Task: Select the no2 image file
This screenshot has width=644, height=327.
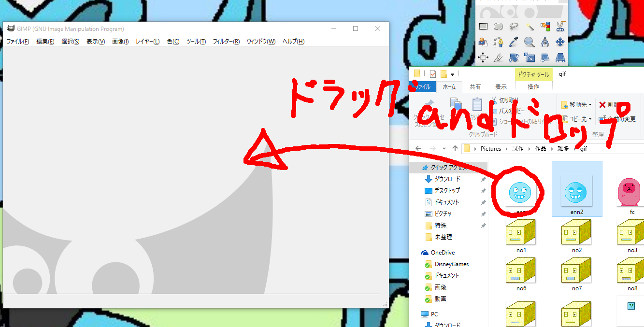Action: (577, 236)
